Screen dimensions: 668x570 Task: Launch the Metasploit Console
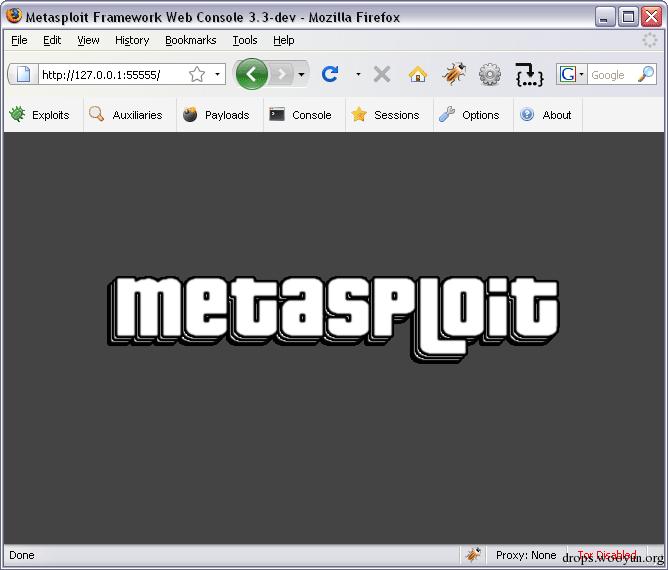point(300,115)
